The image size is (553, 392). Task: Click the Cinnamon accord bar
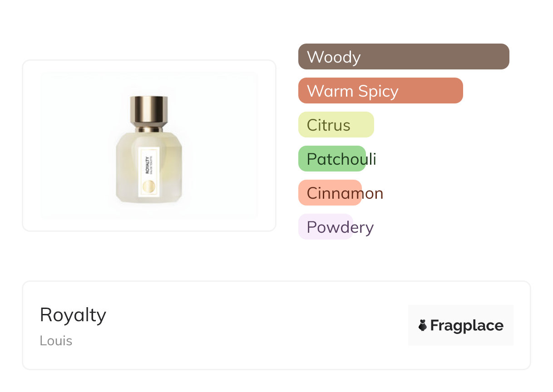point(330,193)
